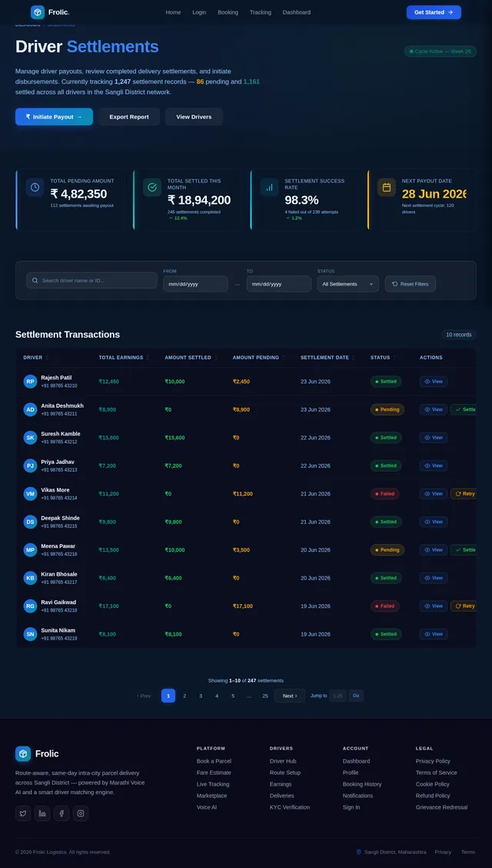
Task: Go to pagination page 3
Action: click(201, 696)
